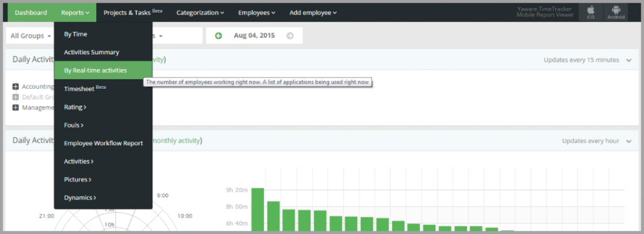The image size is (644, 234).
Task: Collapse the 'Updates every hour' panel chevron
Action: point(629,142)
